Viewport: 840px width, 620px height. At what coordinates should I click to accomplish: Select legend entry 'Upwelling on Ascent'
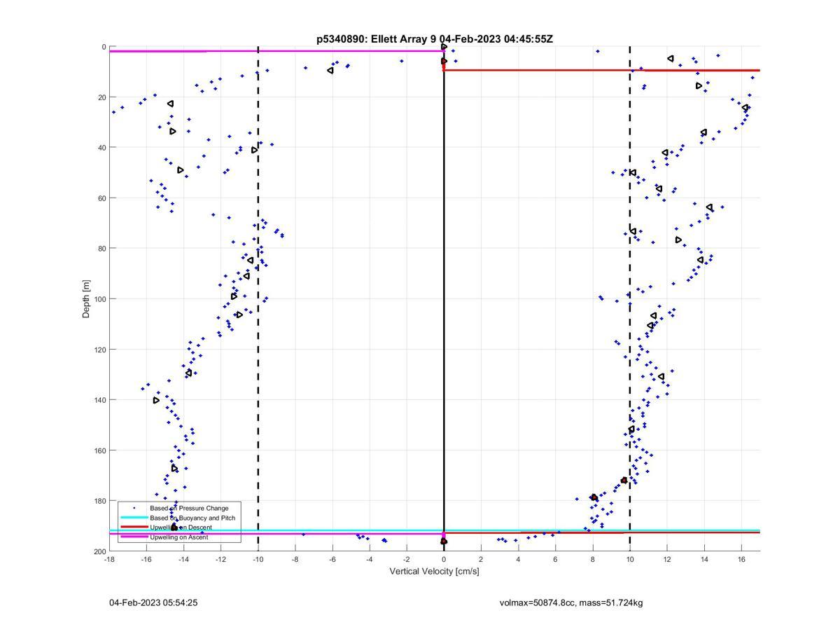tap(179, 537)
